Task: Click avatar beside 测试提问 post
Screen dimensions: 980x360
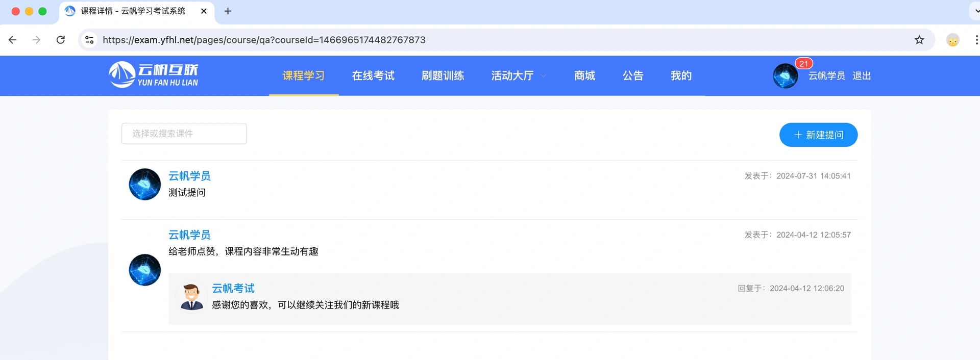Action: pyautogui.click(x=145, y=184)
